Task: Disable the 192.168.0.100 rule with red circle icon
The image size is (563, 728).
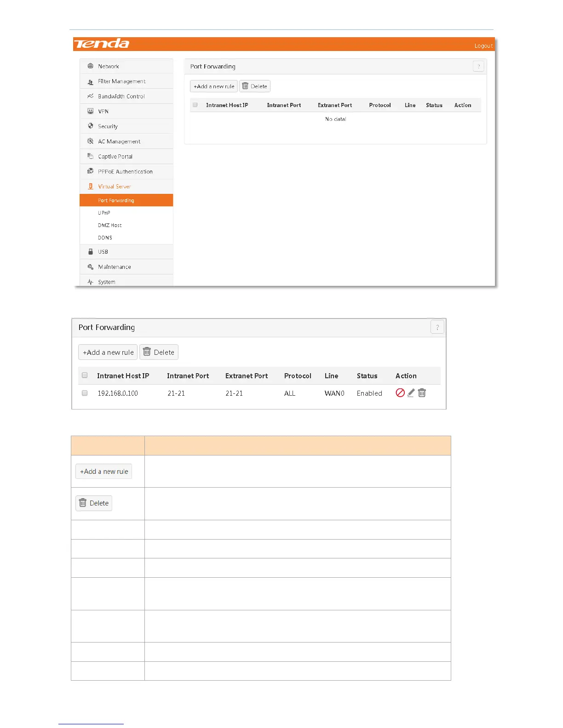Action: pyautogui.click(x=400, y=393)
